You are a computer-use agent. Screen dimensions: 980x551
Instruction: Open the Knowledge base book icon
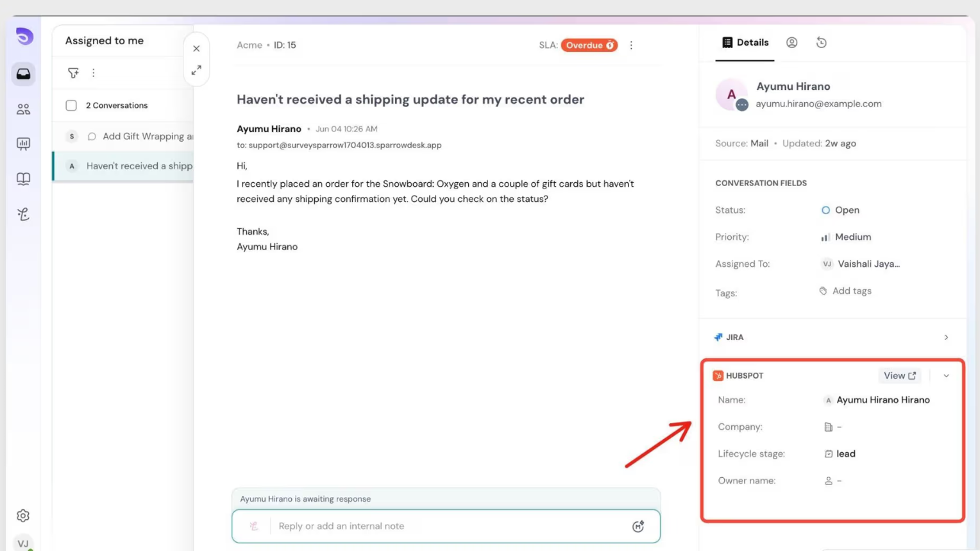click(x=23, y=179)
